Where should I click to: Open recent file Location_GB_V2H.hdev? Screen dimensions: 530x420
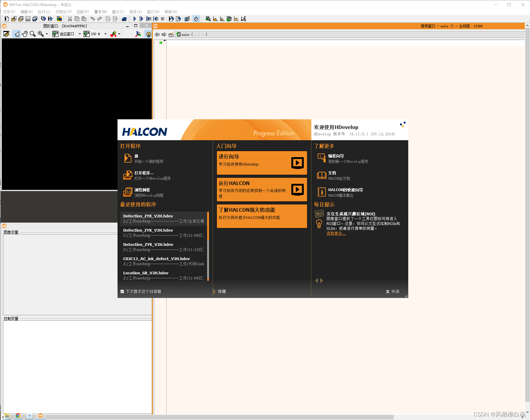(164, 276)
